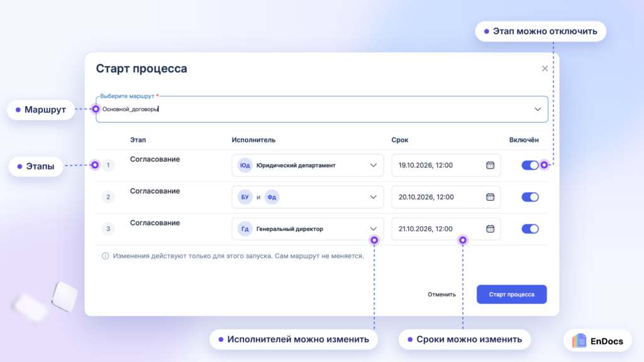Image resolution: width=644 pixels, height=362 pixels.
Task: Open the БУ и Фд executor dropdown
Action: (308, 197)
